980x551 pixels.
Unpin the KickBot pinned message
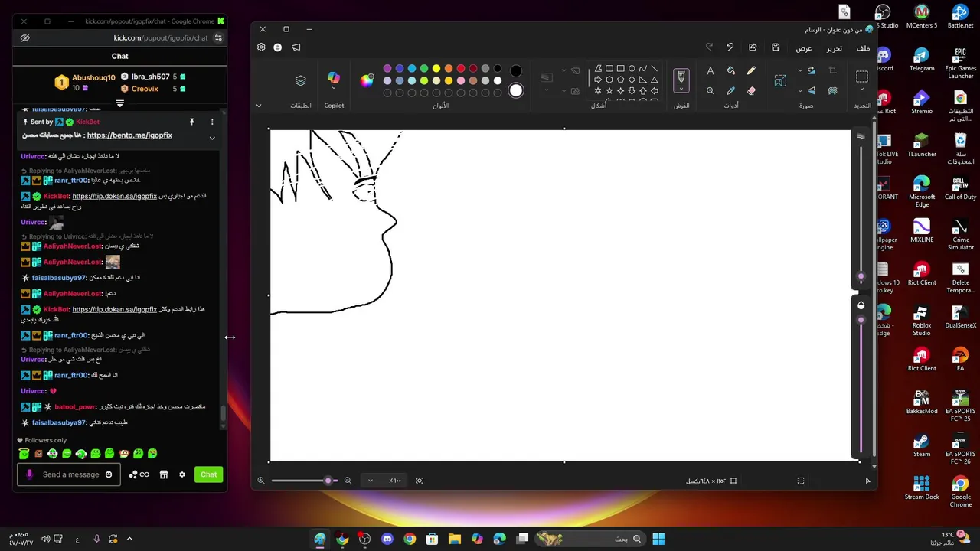(x=191, y=122)
